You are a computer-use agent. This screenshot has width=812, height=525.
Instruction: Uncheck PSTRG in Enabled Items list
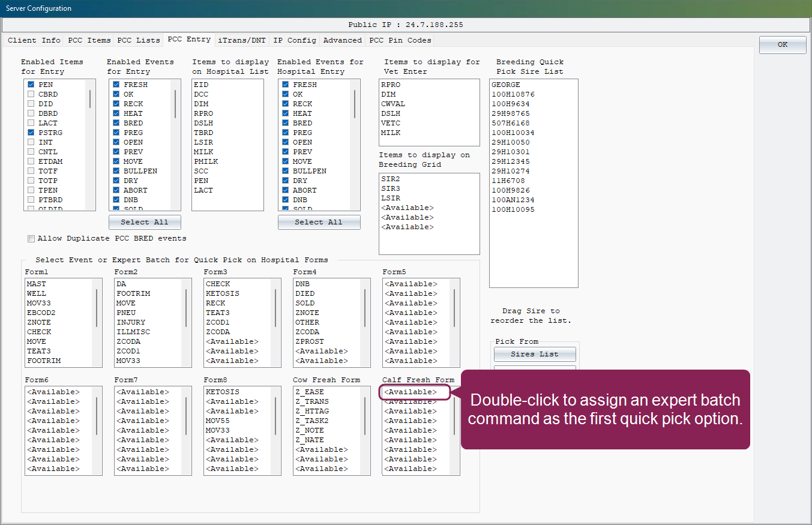point(31,133)
